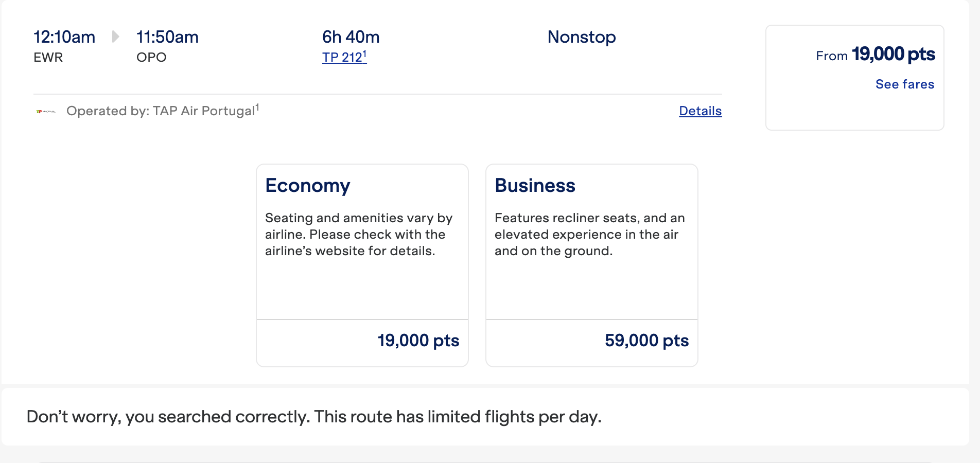The height and width of the screenshot is (463, 980).
Task: Click the footnote marker on TP 212
Action: [364, 52]
